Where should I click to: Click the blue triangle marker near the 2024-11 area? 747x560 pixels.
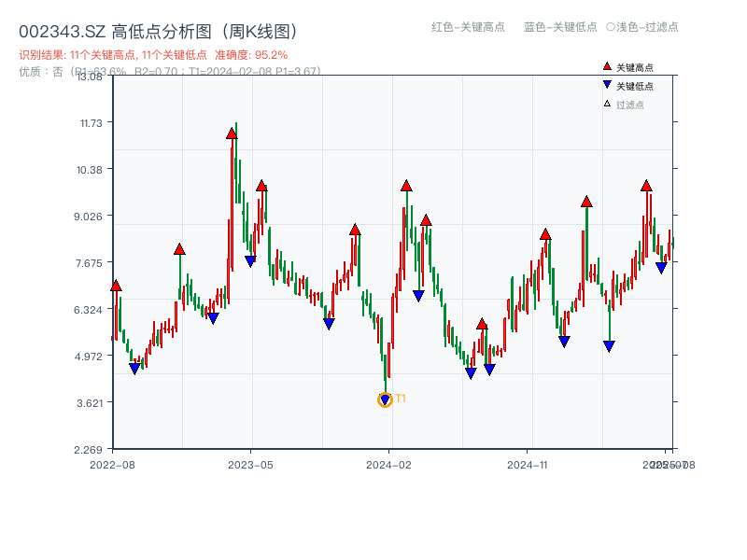click(562, 342)
